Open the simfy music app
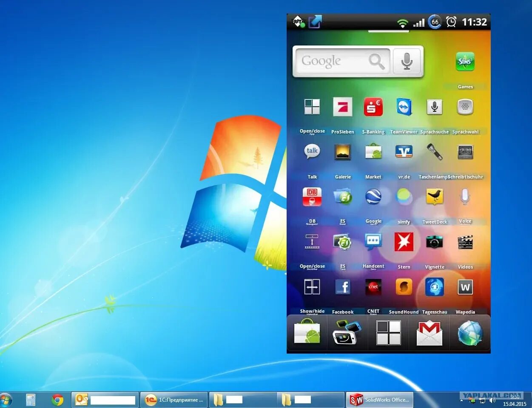Image resolution: width=532 pixels, height=408 pixels. (x=404, y=196)
